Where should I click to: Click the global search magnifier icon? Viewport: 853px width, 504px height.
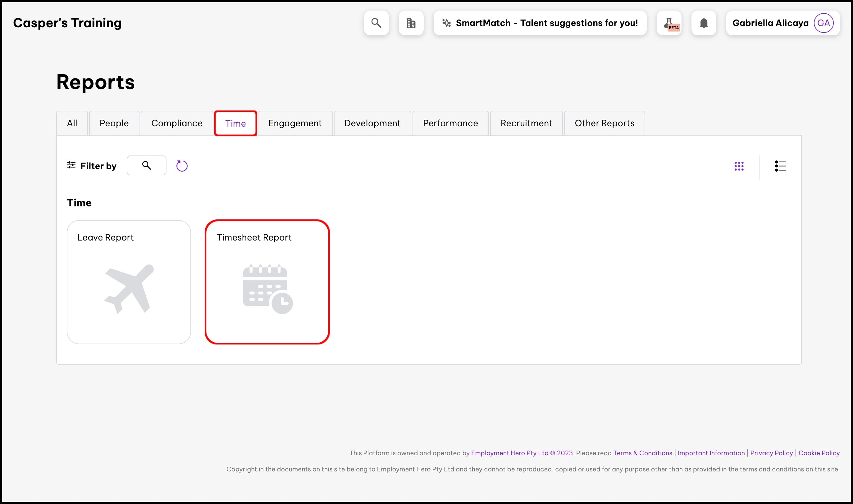(x=376, y=23)
